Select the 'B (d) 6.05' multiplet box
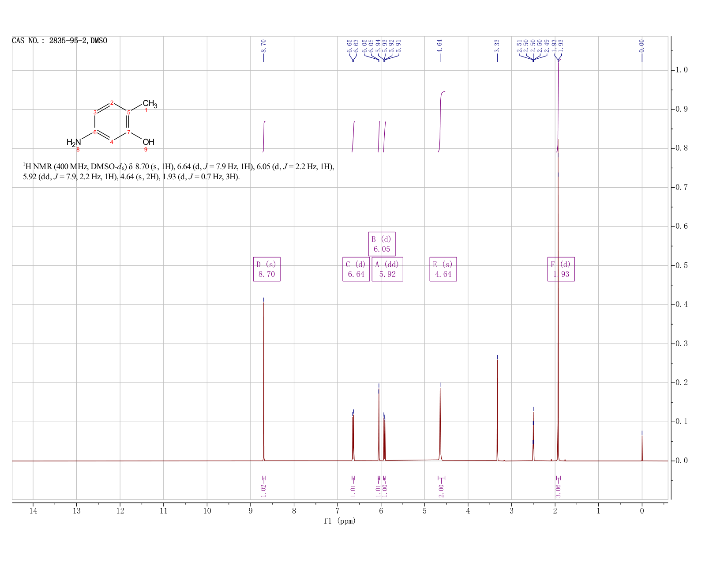Viewport: 728px width, 563px height. [x=382, y=244]
